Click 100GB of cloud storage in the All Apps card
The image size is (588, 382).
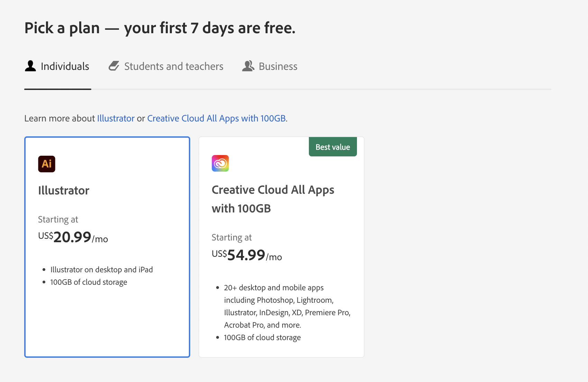coord(262,337)
